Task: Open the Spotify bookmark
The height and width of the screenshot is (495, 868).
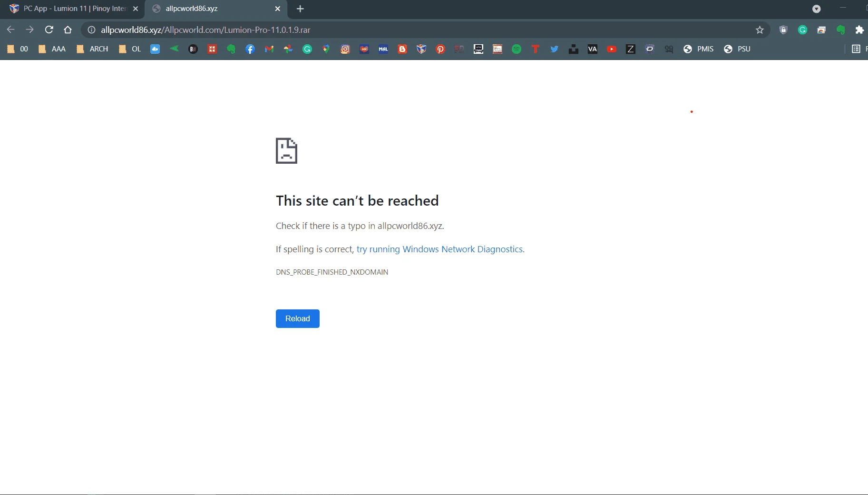Action: 517,49
